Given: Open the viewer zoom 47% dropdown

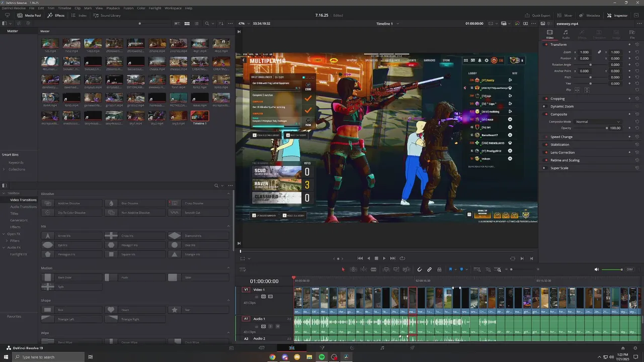Looking at the screenshot, I should coord(244,24).
